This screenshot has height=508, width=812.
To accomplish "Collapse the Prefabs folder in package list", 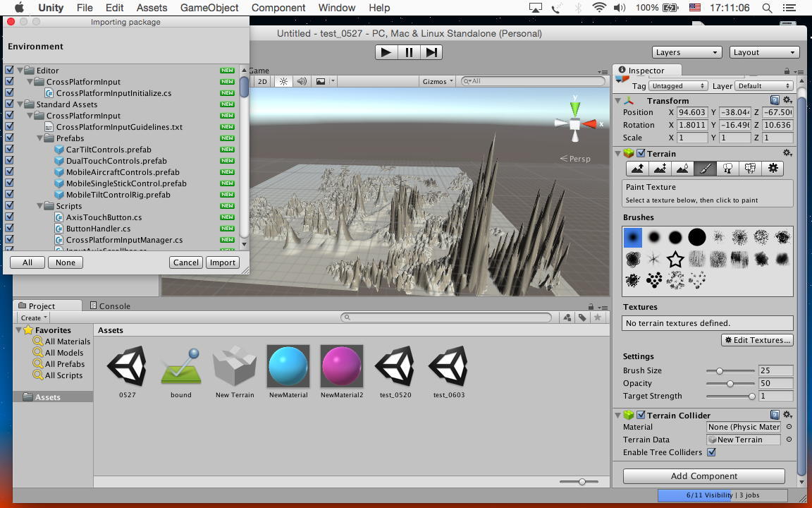I will click(x=40, y=138).
